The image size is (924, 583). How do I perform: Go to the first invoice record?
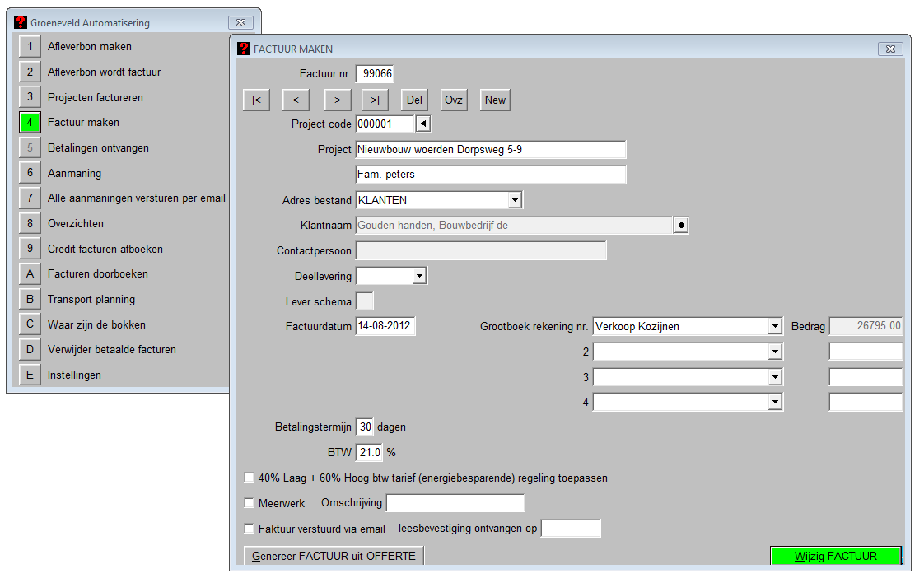coord(256,100)
